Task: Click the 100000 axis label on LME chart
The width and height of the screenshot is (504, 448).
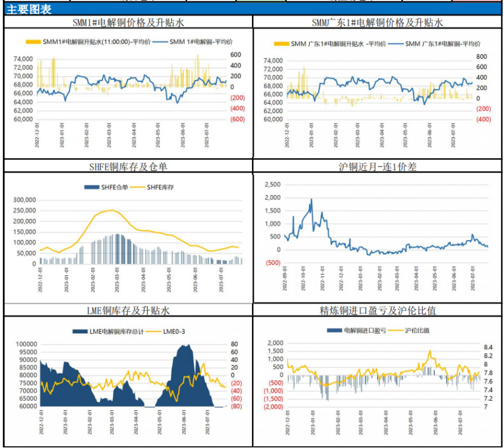Action: (26, 344)
